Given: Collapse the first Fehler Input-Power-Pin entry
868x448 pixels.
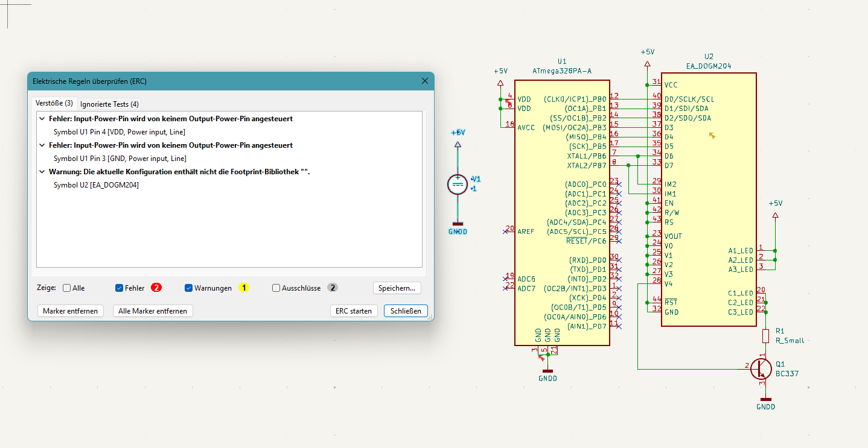Looking at the screenshot, I should point(42,119).
